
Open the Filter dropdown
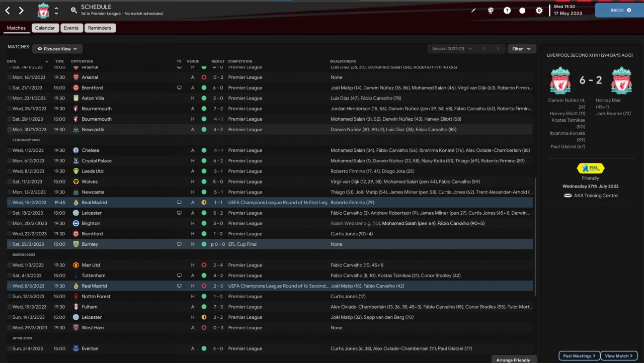pos(522,49)
